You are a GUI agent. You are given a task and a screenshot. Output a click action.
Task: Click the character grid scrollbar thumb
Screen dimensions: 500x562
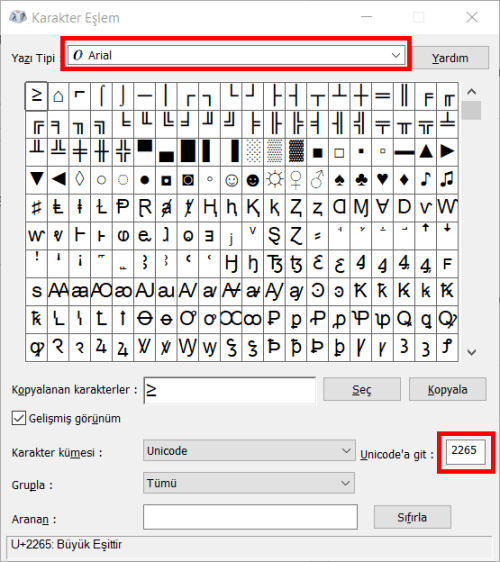point(471,110)
